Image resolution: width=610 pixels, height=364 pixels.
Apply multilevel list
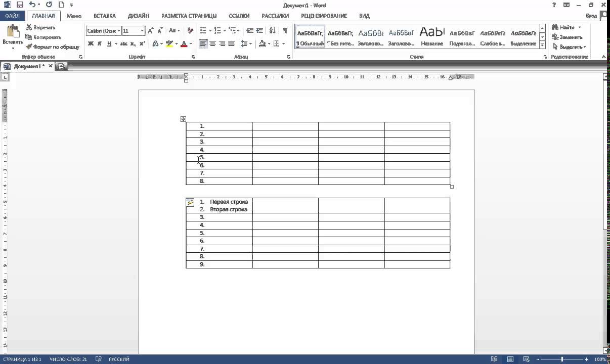tap(233, 30)
